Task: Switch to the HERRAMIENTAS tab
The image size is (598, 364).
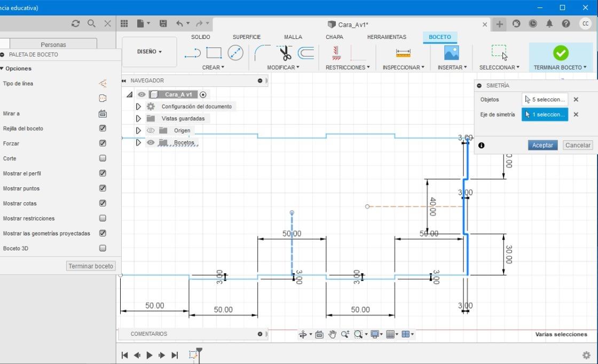Action: [387, 37]
